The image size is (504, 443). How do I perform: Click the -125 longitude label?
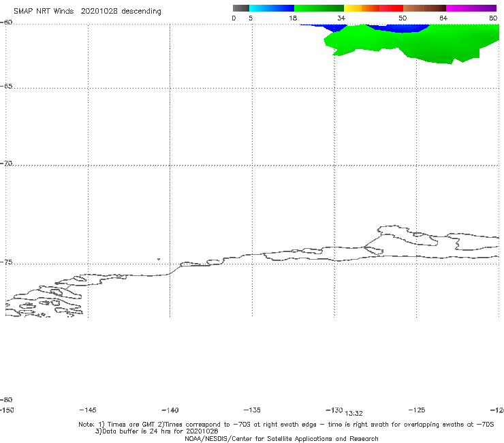[417, 410]
